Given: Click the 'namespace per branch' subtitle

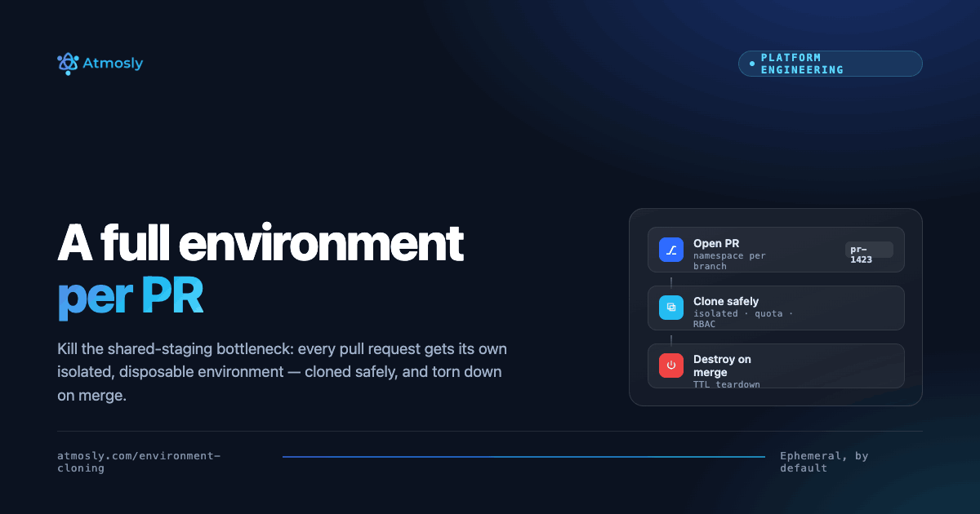Looking at the screenshot, I should [730, 261].
